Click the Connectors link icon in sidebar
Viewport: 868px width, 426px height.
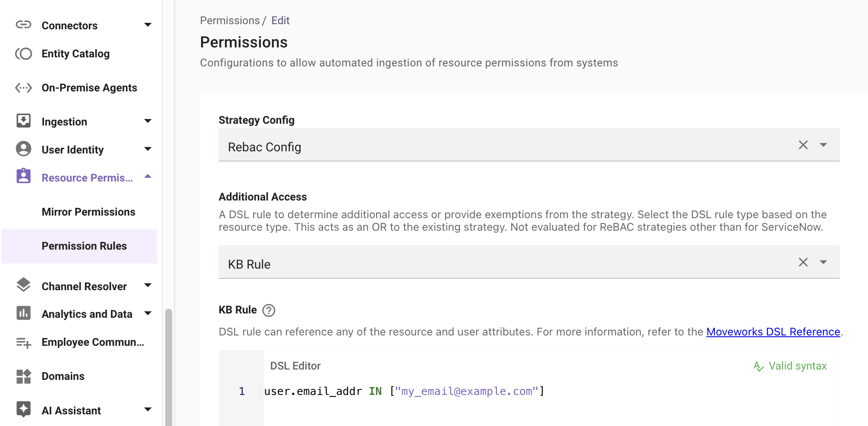[x=23, y=25]
